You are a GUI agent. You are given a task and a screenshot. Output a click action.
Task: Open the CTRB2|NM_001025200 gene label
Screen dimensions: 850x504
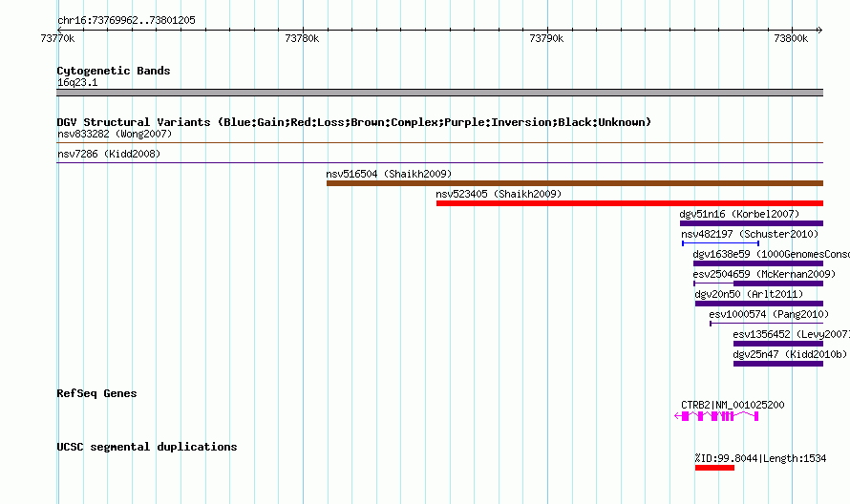pos(733,405)
